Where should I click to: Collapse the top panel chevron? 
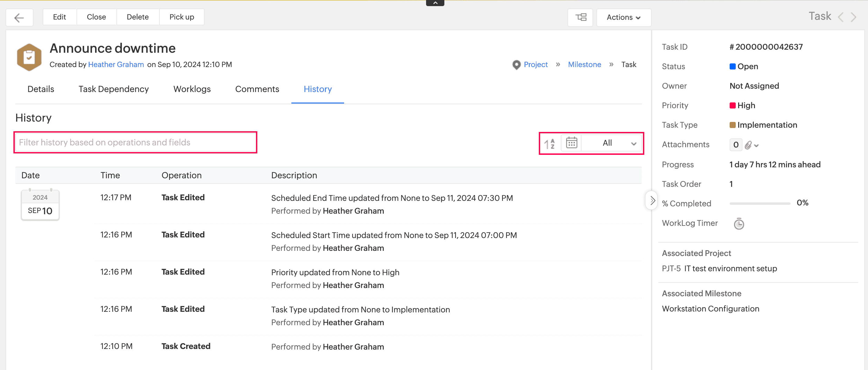(435, 3)
